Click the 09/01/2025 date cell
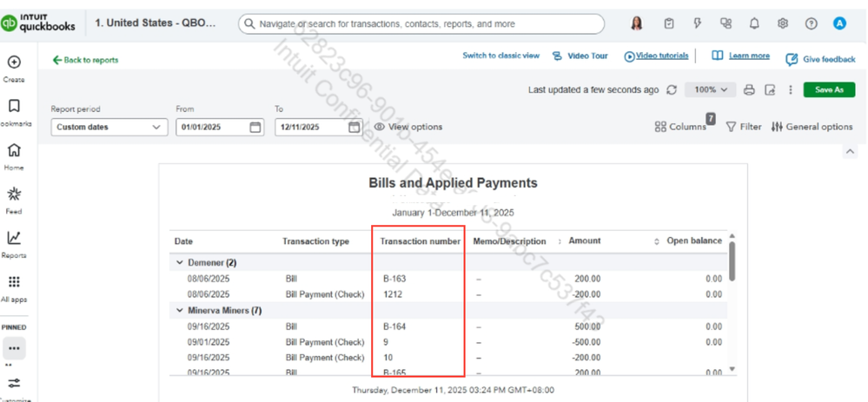This screenshot has width=868, height=402. pos(209,342)
